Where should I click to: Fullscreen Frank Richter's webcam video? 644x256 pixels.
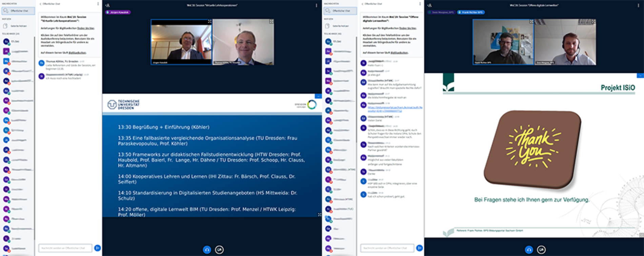pyautogui.click(x=531, y=22)
